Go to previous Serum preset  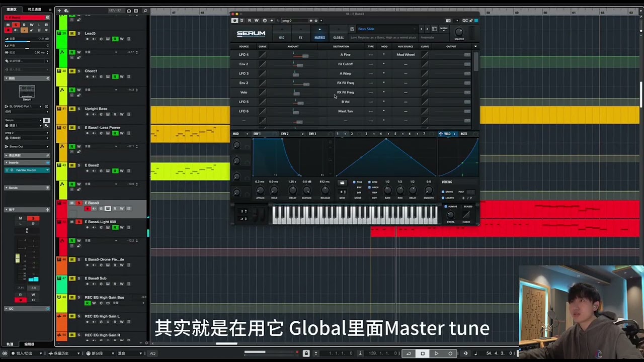[422, 29]
